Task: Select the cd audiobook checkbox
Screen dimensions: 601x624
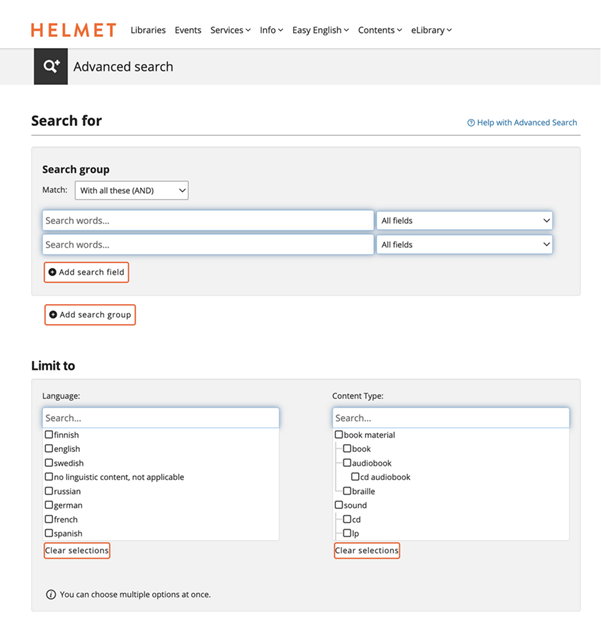Action: pyautogui.click(x=357, y=477)
